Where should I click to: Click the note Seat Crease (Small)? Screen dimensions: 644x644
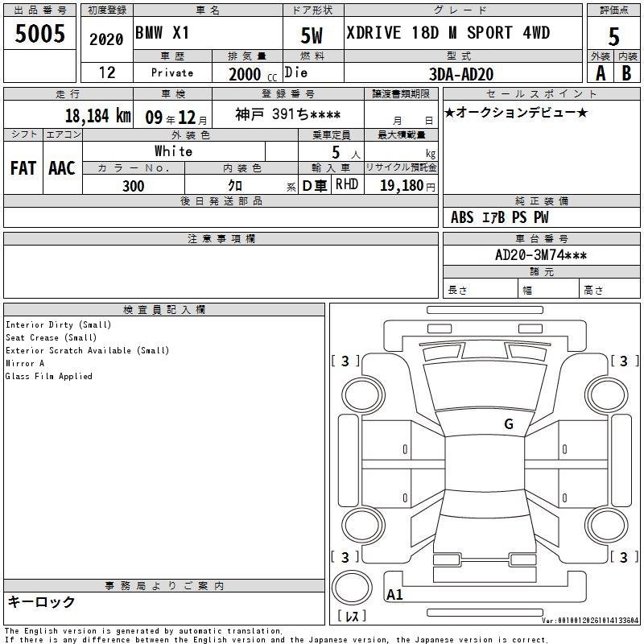pos(51,337)
